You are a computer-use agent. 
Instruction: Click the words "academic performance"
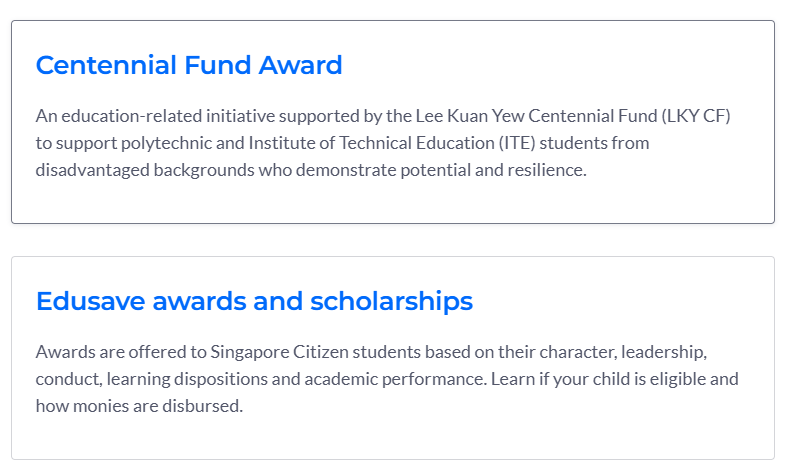click(x=377, y=380)
